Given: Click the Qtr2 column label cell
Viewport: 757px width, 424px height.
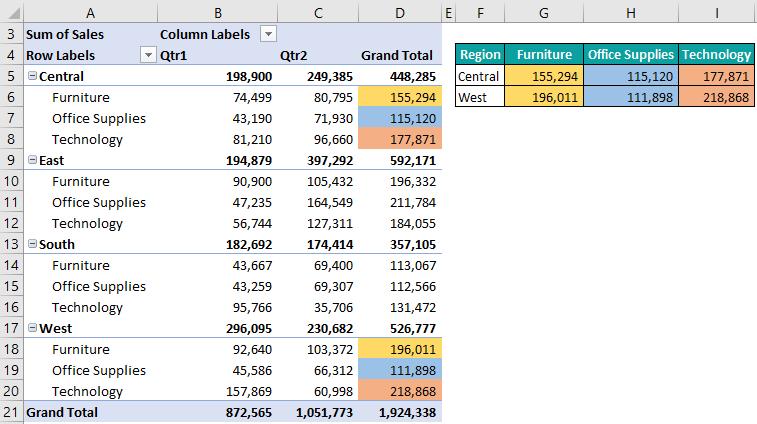Looking at the screenshot, I should point(318,55).
